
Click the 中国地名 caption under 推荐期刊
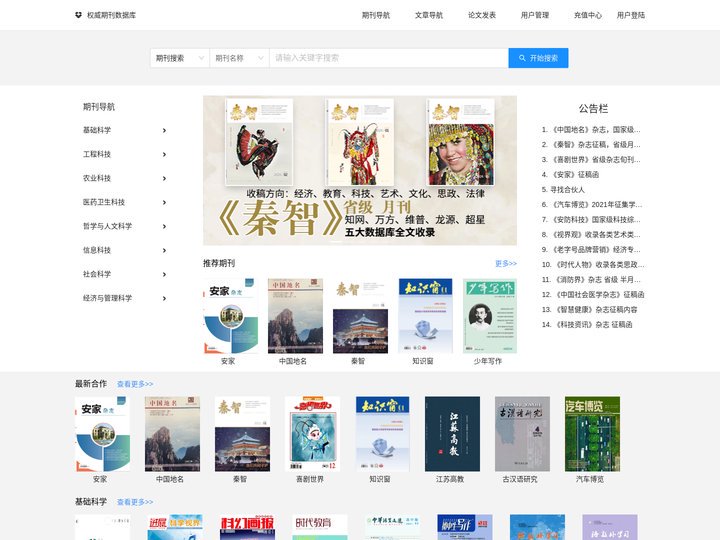pos(292,361)
